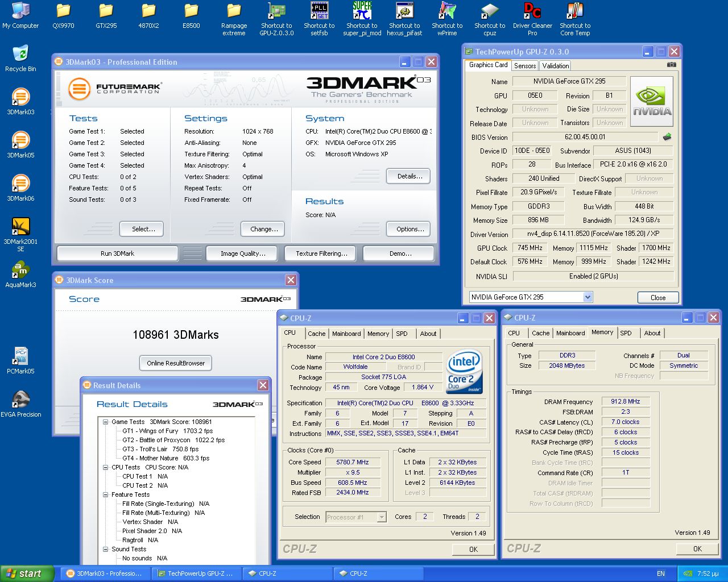Launch the EVGA Precision desktop icon
Viewport: 728px width, 582px height.
pos(20,405)
